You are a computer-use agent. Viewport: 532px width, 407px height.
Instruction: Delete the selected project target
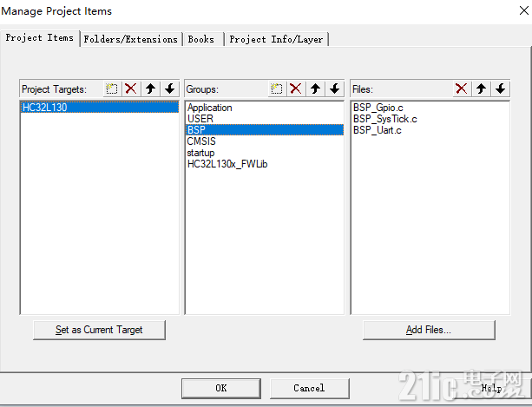click(x=131, y=89)
